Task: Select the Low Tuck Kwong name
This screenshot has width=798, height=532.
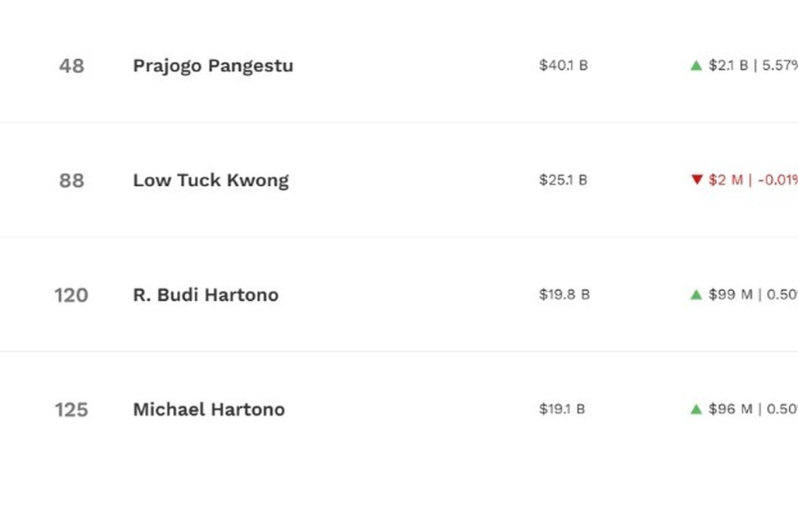Action: [x=210, y=180]
